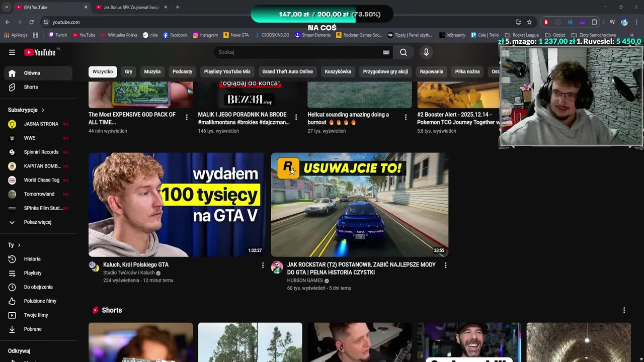Select Grand Theft Auto Online chip
The image size is (644, 362).
(x=287, y=72)
